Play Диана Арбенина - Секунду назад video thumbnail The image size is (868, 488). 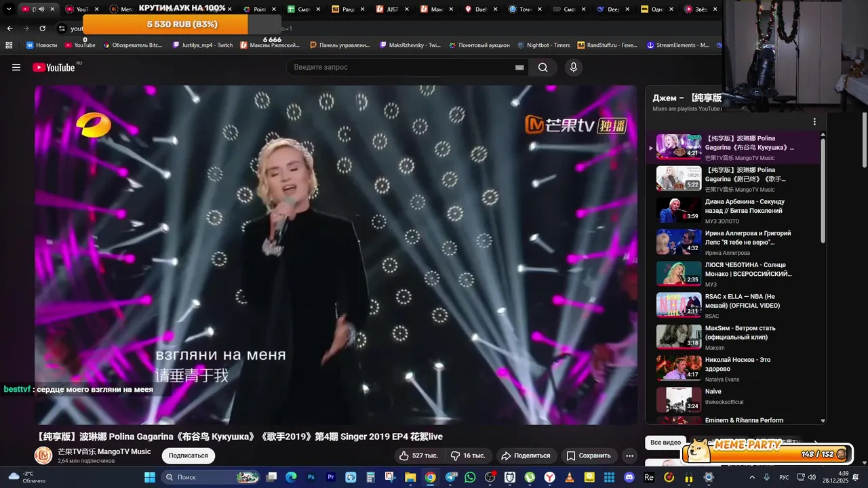(678, 210)
